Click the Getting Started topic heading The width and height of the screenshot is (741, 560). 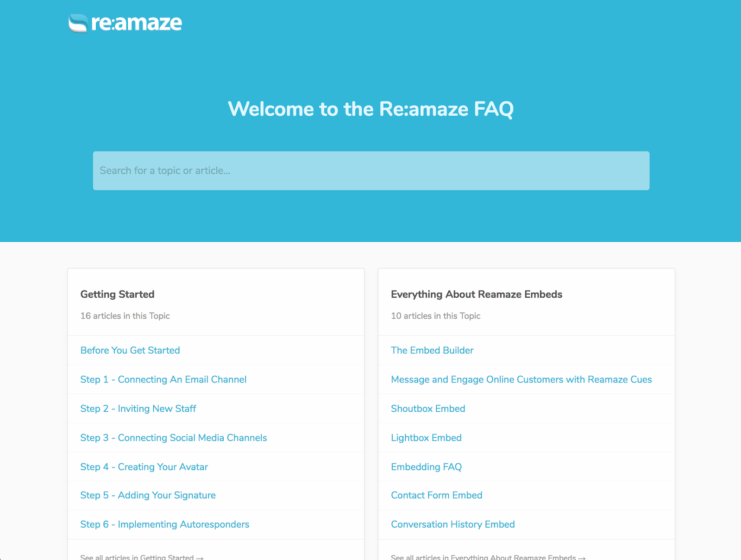pos(117,294)
